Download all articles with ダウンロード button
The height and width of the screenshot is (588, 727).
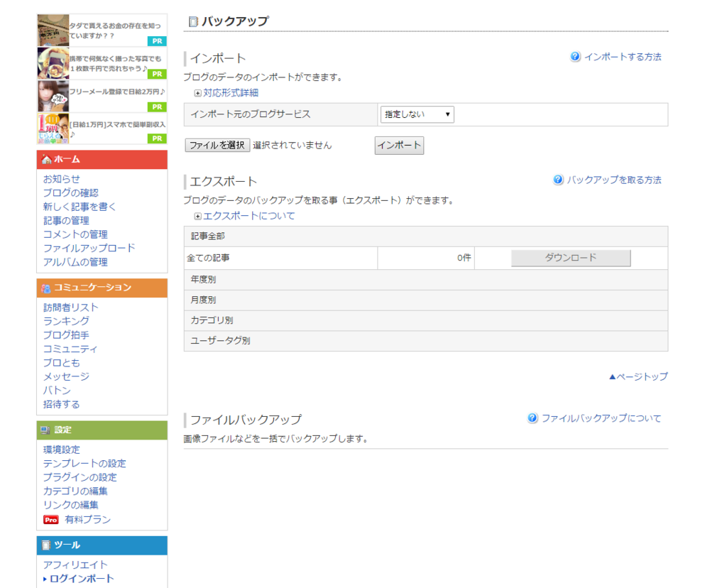(571, 258)
